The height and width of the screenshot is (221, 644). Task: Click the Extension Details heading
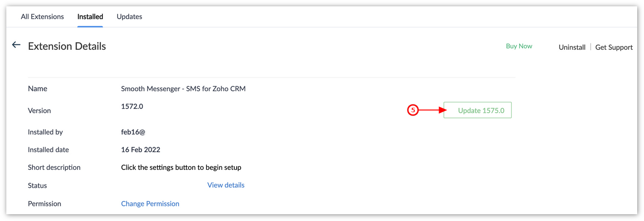[67, 46]
